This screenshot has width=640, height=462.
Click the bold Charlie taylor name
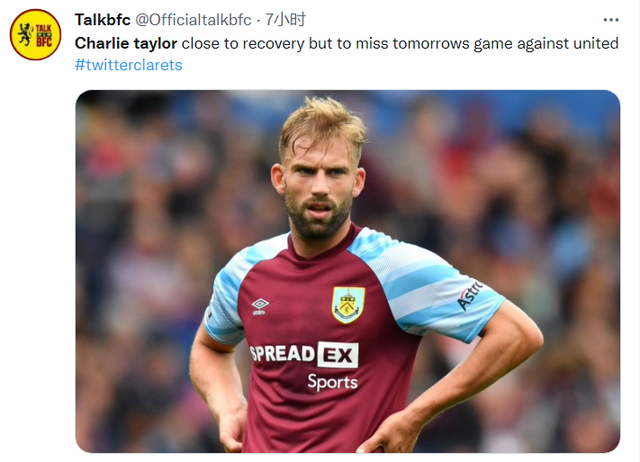[x=126, y=43]
